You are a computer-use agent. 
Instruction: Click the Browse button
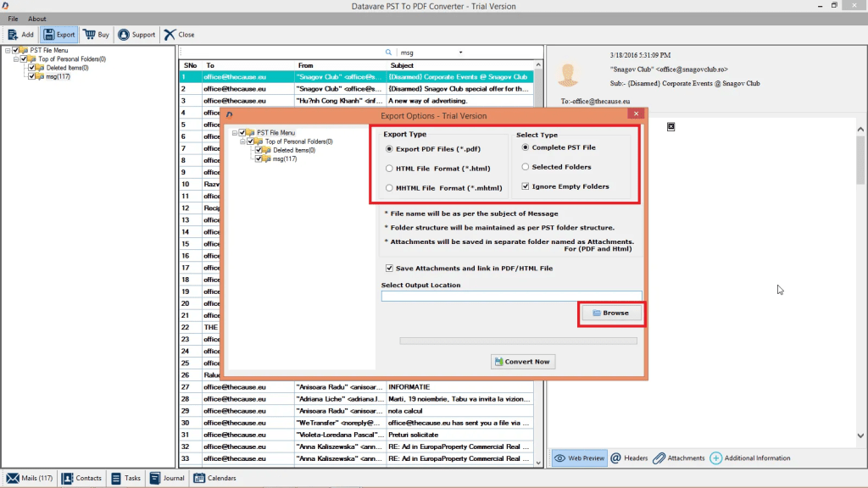pos(610,313)
